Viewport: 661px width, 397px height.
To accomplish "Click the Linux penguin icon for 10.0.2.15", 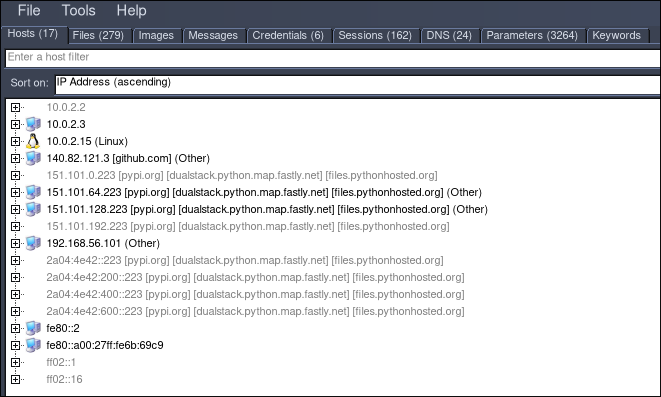I will click(x=33, y=141).
